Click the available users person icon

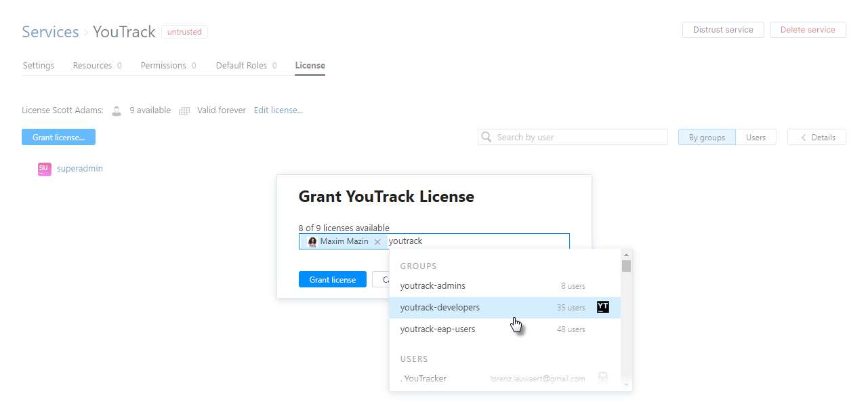pos(117,110)
